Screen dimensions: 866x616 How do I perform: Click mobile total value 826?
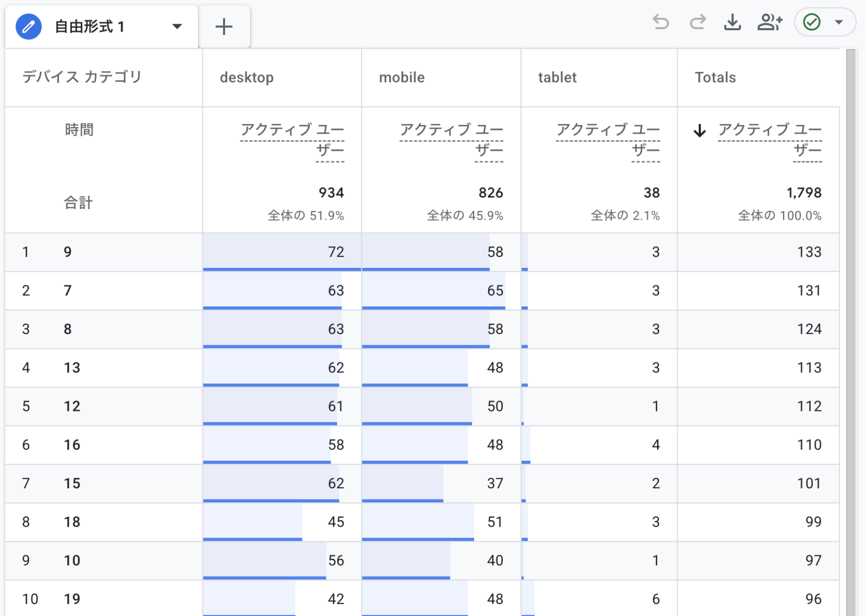491,193
